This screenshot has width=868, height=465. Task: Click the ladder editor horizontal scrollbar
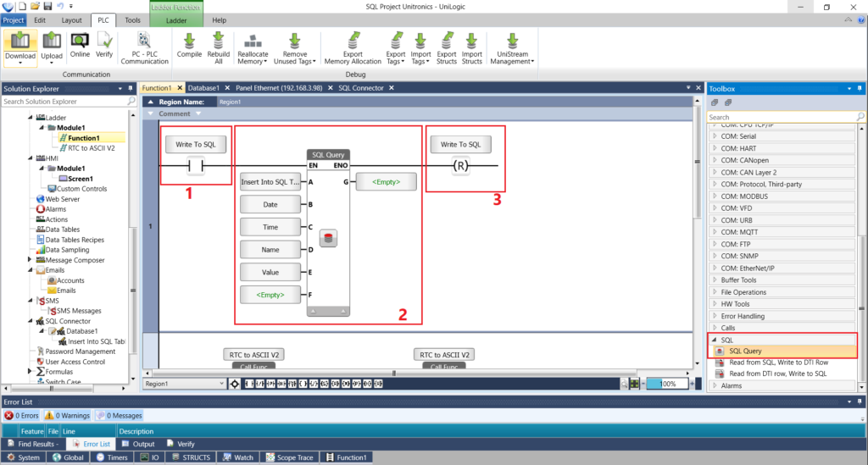pyautogui.click(x=393, y=374)
